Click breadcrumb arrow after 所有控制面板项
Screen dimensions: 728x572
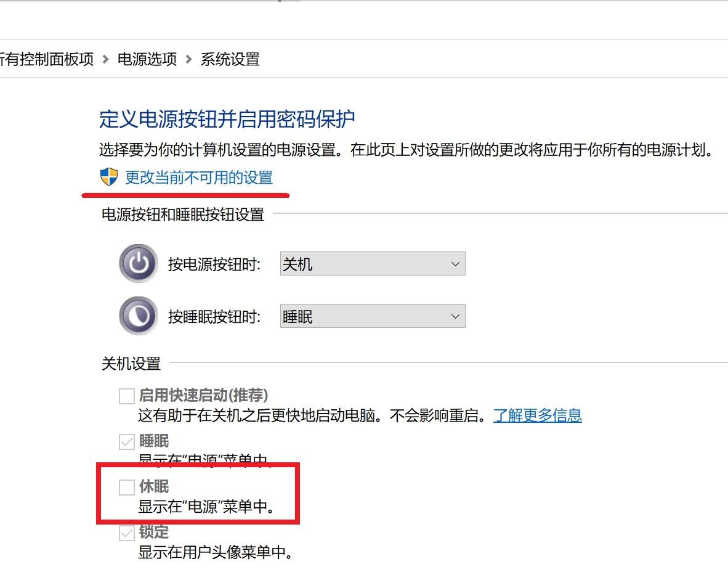click(105, 59)
